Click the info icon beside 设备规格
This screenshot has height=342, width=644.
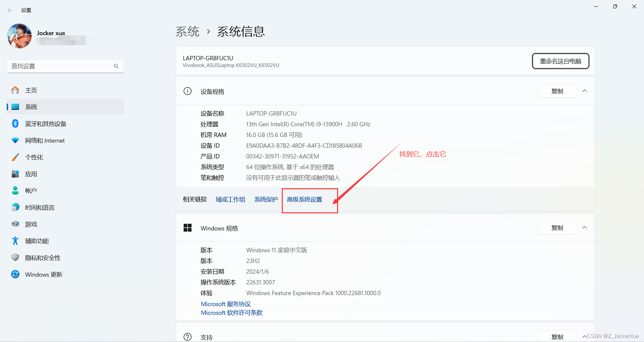187,91
